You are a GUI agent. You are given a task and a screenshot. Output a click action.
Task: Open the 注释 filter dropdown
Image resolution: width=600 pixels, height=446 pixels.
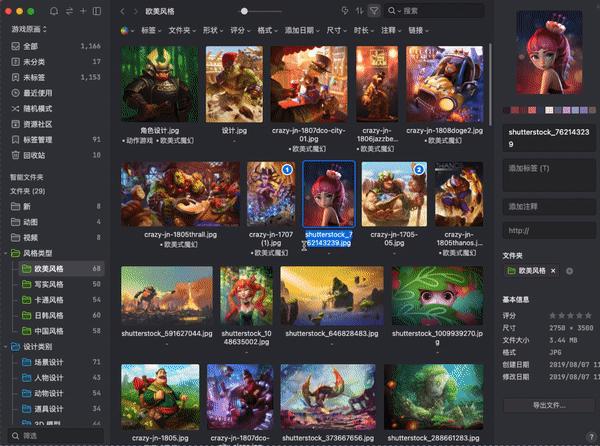point(391,30)
